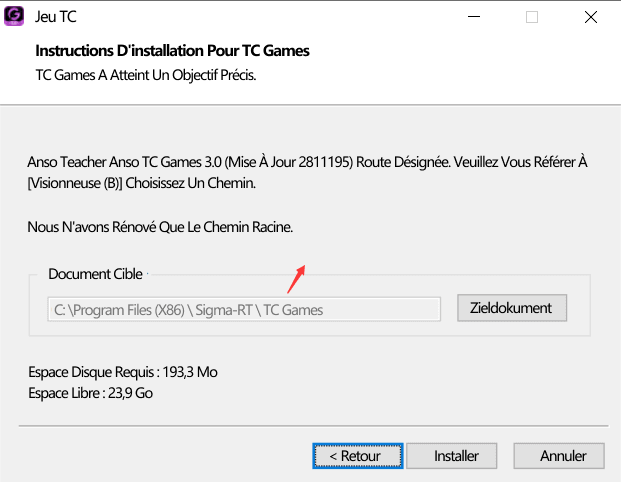Screen dimensions: 621x482
Task: Click the Document Cible group label
Action: tap(96, 274)
